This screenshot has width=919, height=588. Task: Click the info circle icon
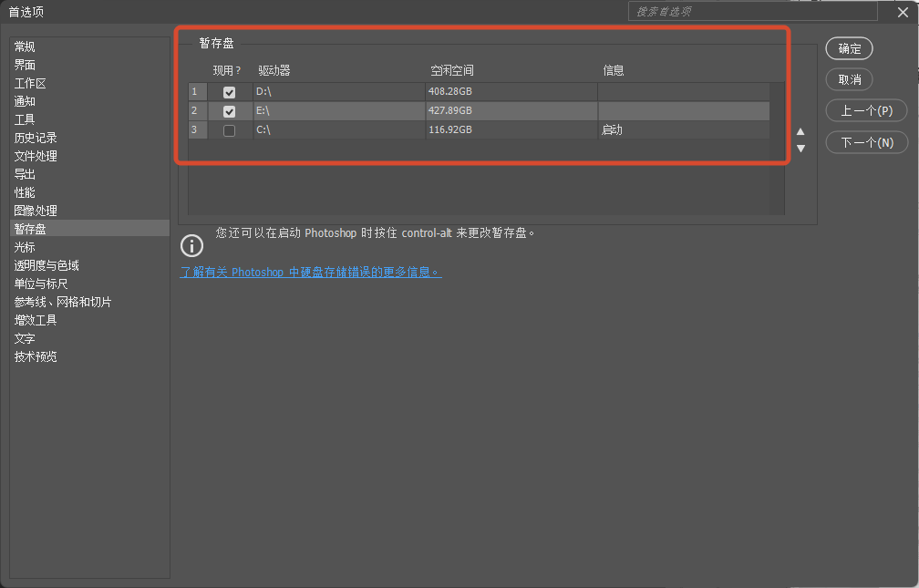click(191, 245)
